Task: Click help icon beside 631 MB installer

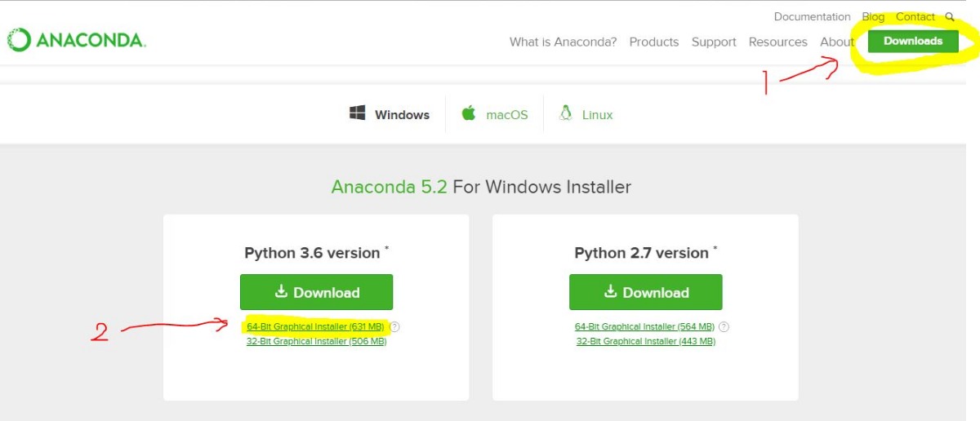Action: pyautogui.click(x=394, y=327)
